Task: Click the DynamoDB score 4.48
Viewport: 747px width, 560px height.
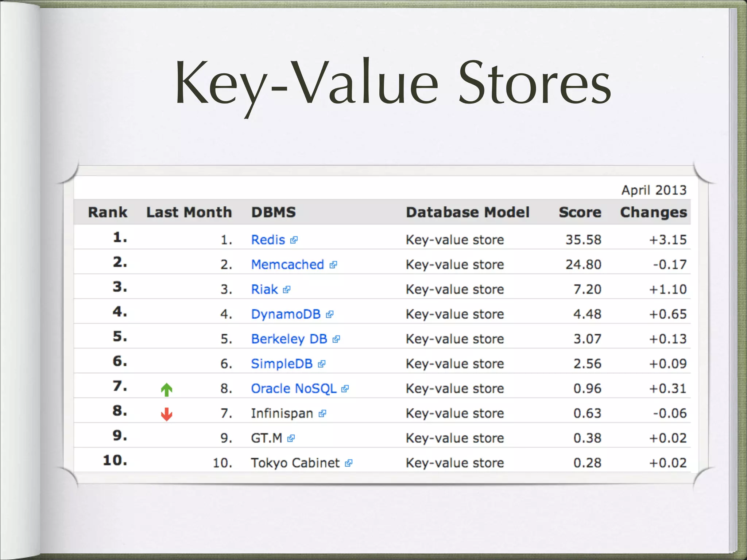Action: pos(587,314)
